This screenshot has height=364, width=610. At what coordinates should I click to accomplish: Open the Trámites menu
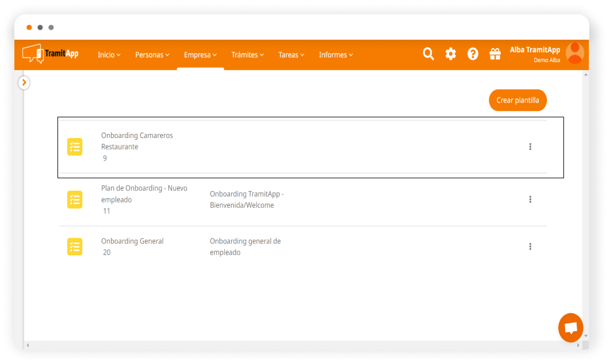click(247, 55)
